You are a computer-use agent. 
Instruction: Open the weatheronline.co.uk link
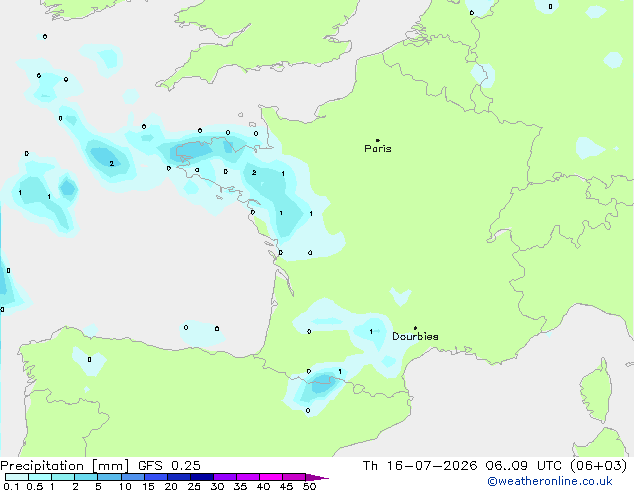pos(550,481)
